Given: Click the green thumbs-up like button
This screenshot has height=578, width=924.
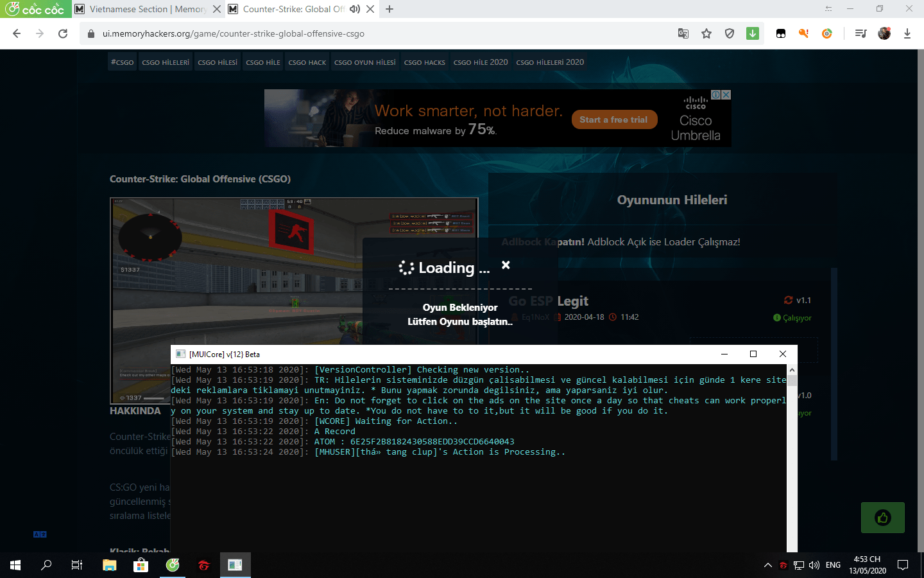Looking at the screenshot, I should click(x=883, y=518).
